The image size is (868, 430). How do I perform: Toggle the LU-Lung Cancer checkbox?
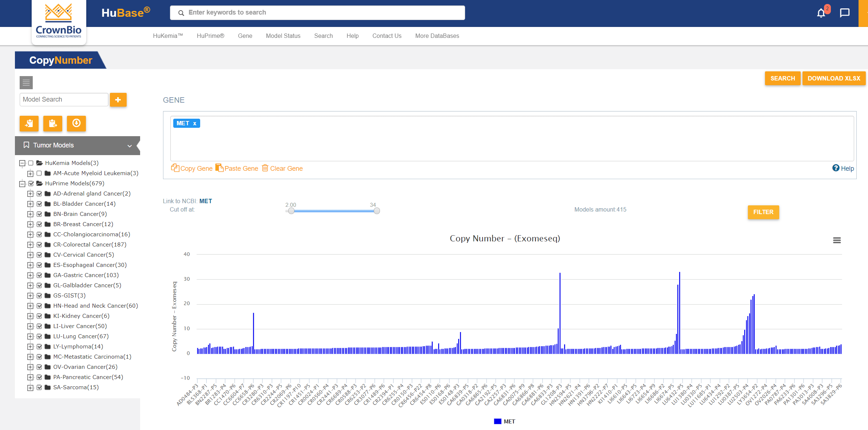coord(39,336)
